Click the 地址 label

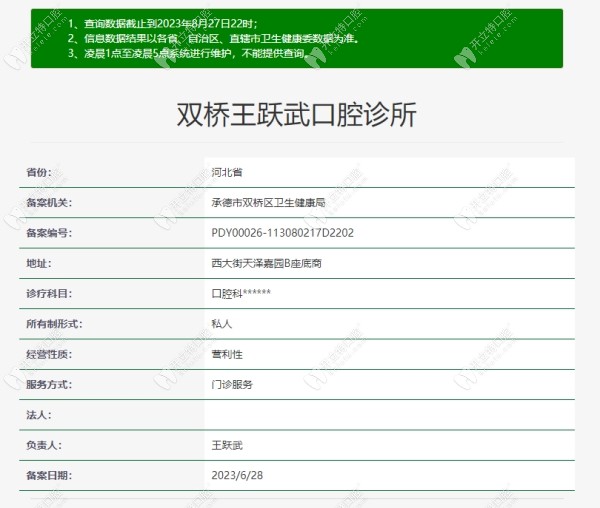pyautogui.click(x=39, y=263)
